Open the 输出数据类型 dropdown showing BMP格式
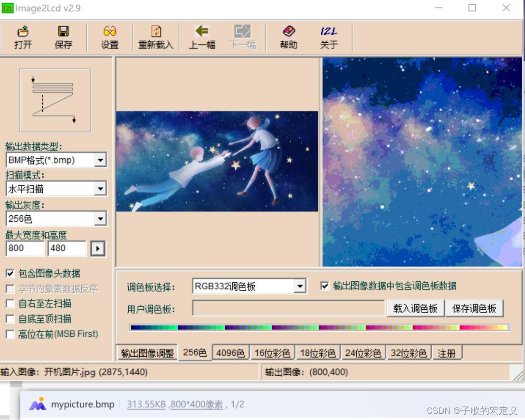This screenshot has width=525, height=420. (x=100, y=160)
